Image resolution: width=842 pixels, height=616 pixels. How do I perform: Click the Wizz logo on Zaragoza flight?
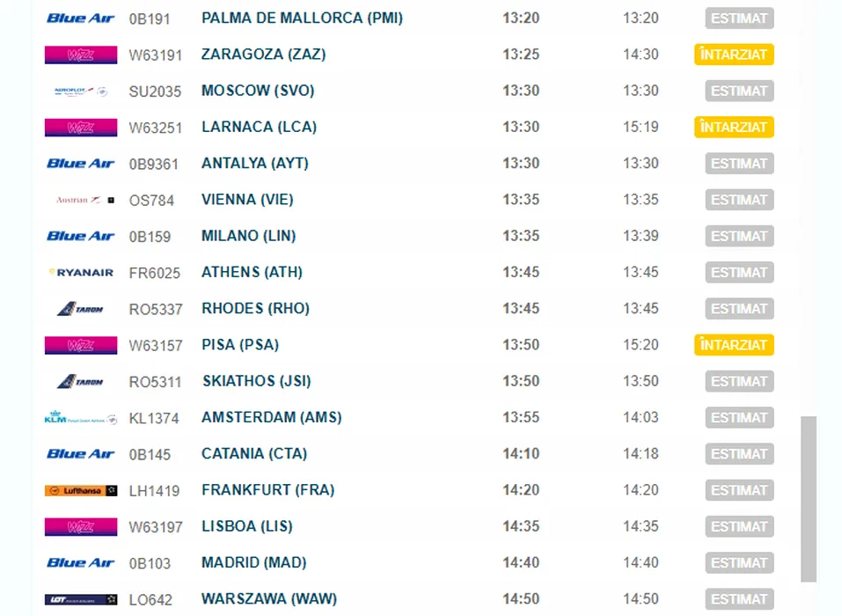[81, 55]
